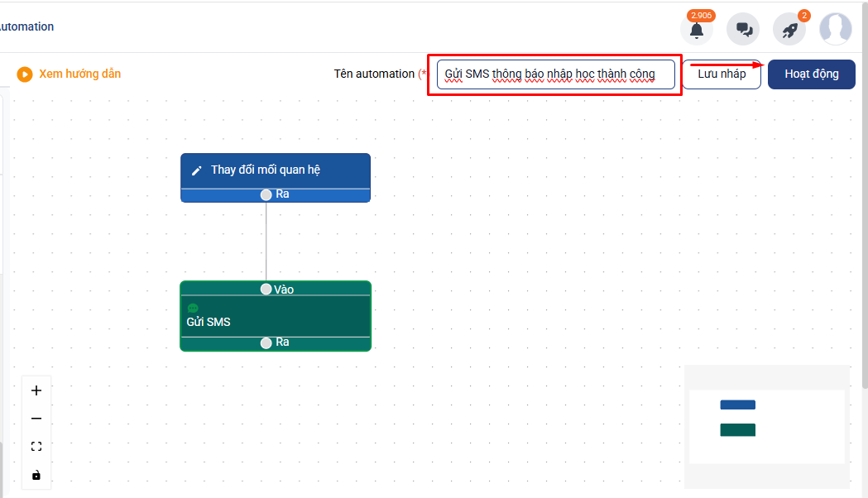Click Ra output port of the blue node
The width and height of the screenshot is (868, 498).
click(266, 195)
